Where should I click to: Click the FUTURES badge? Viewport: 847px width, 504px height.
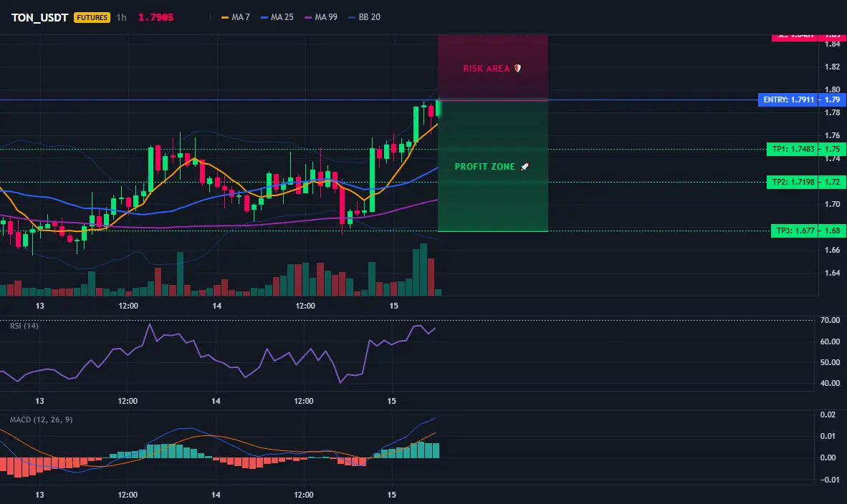click(92, 17)
